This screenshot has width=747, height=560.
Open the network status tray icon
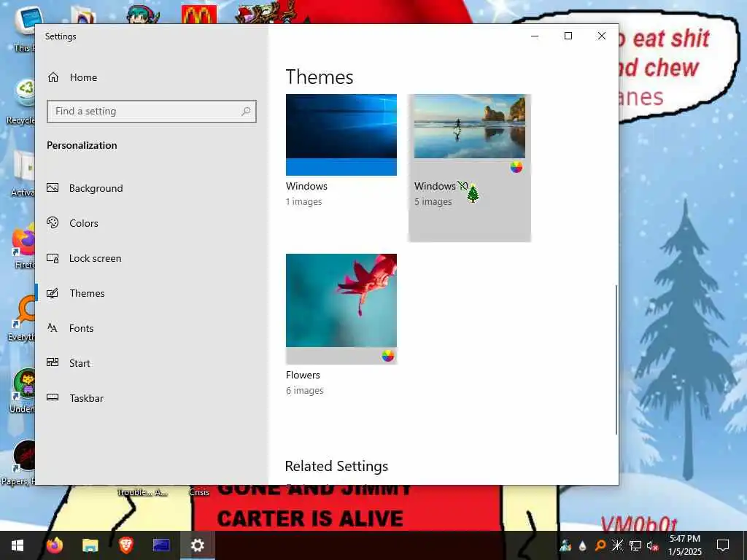(635, 545)
